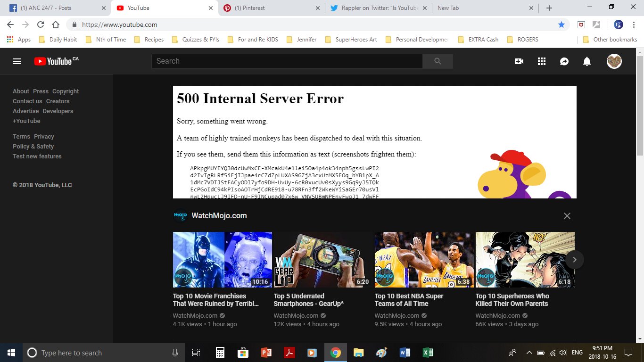Open the volume control in system tray
Screen dimensions: 644x362
click(x=562, y=353)
